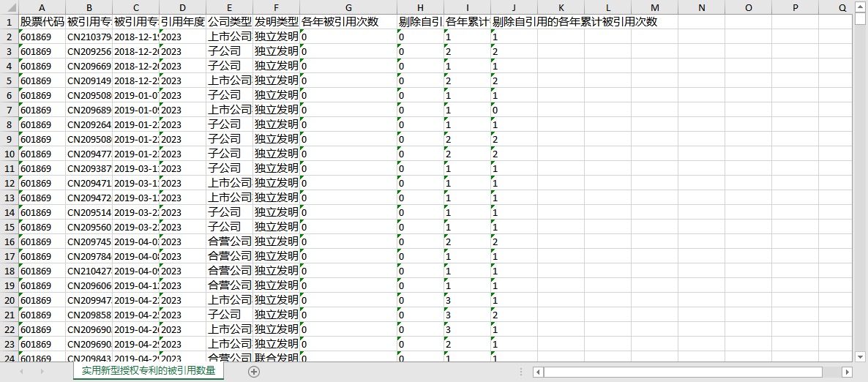Click the tab bar split handle dots
The height and width of the screenshot is (382, 868).
click(520, 372)
